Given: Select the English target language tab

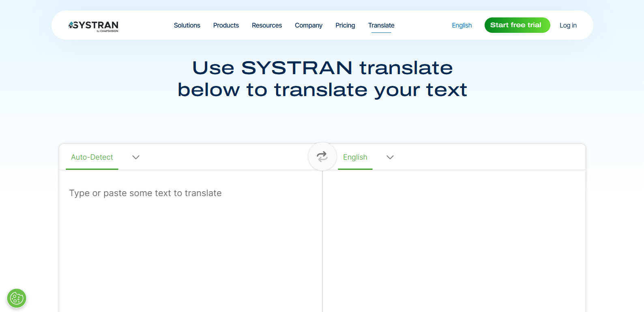Looking at the screenshot, I should tap(355, 157).
